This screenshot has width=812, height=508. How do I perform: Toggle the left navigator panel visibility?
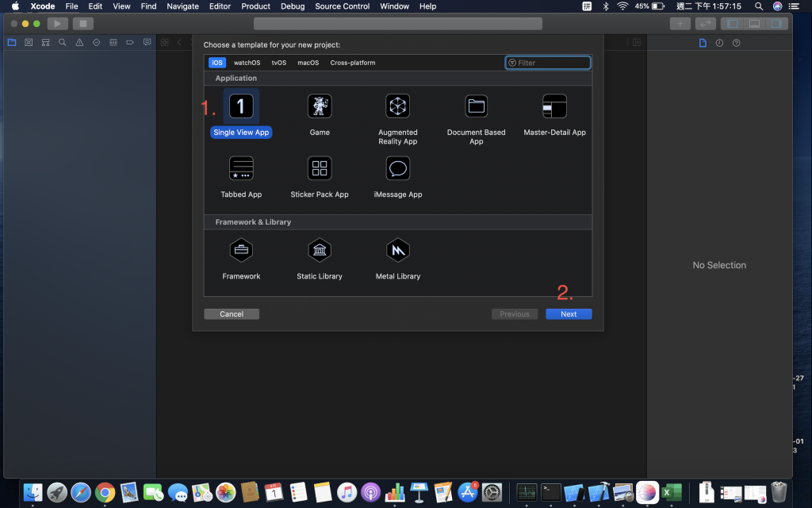pos(732,23)
